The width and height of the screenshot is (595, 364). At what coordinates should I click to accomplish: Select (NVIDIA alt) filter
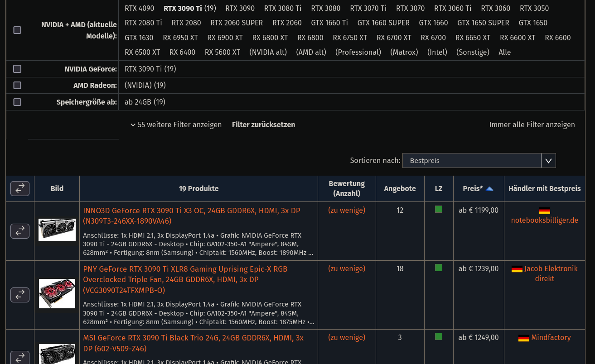[268, 53]
